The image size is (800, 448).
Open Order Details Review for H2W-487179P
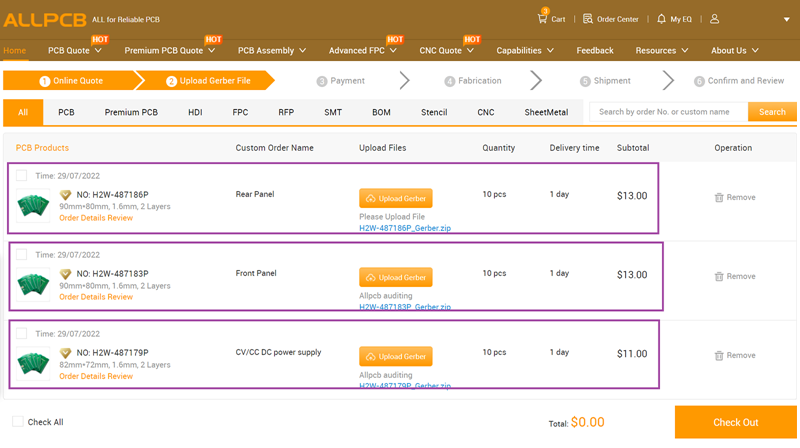pos(96,376)
